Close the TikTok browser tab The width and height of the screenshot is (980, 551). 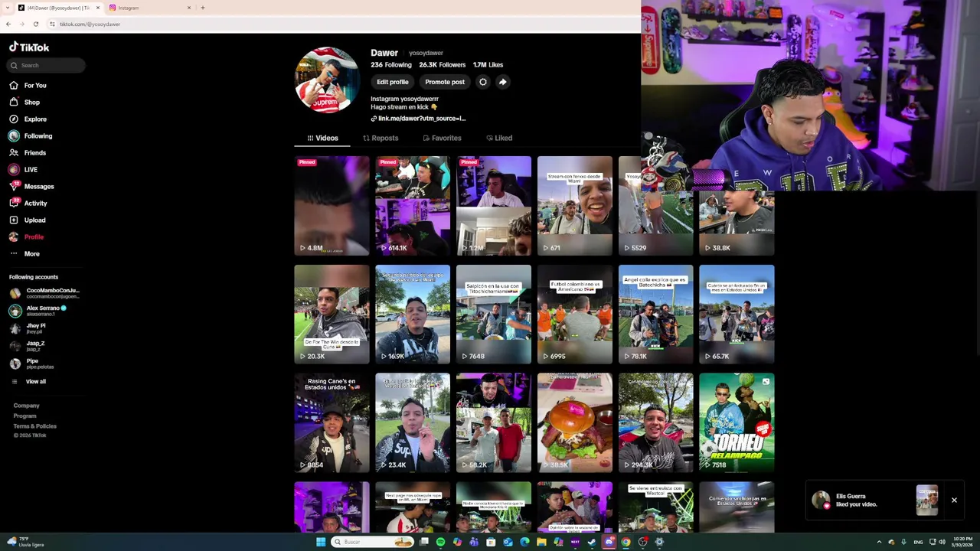(97, 8)
